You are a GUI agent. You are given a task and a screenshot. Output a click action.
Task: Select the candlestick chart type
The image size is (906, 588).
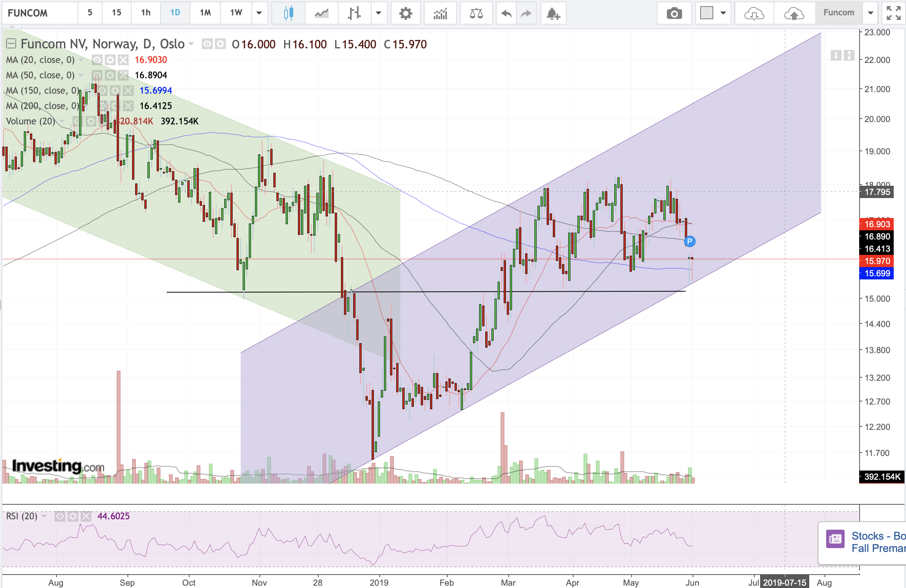pos(288,13)
